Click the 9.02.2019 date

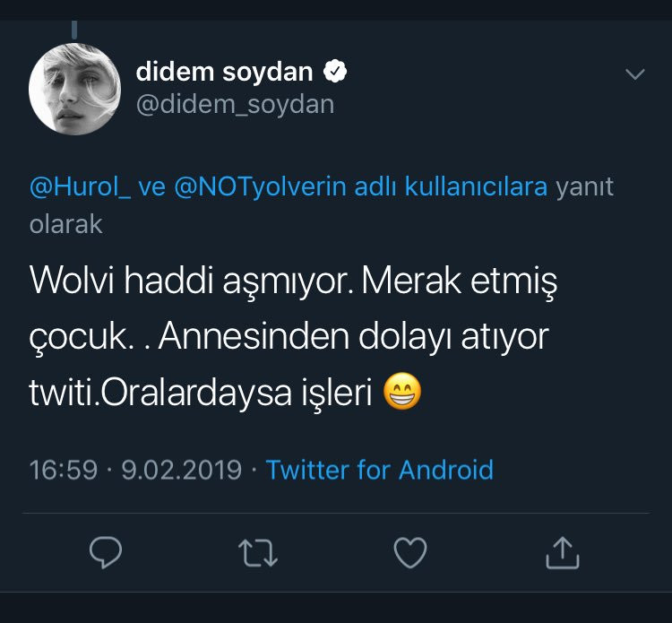point(182,470)
